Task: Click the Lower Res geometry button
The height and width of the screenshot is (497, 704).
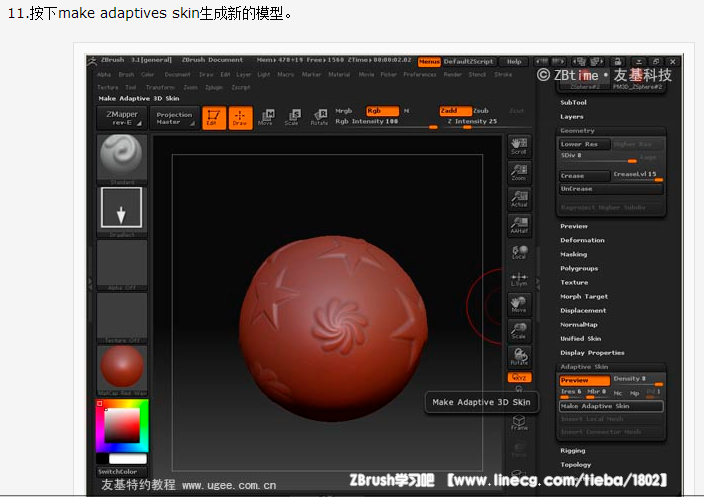Action: pyautogui.click(x=579, y=144)
